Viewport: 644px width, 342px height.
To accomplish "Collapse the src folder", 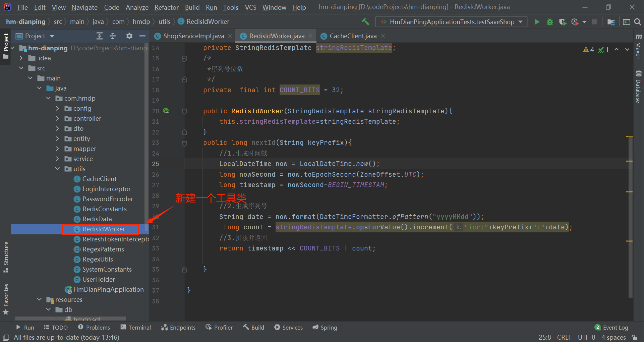I will click(x=21, y=68).
